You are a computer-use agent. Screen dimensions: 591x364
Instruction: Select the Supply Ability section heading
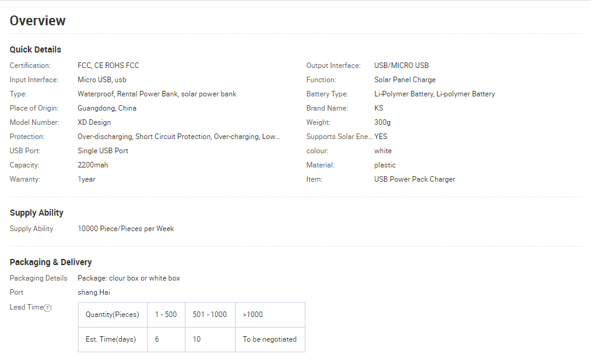pos(36,213)
